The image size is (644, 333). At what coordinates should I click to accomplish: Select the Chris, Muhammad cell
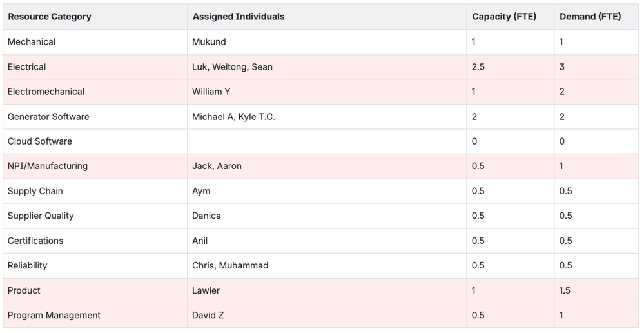pyautogui.click(x=230, y=265)
